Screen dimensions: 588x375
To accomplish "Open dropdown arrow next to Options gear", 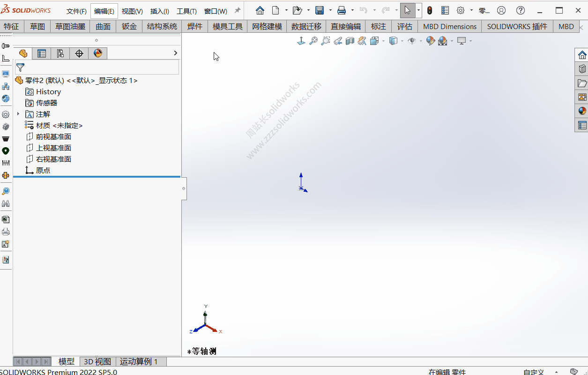I will click(471, 10).
